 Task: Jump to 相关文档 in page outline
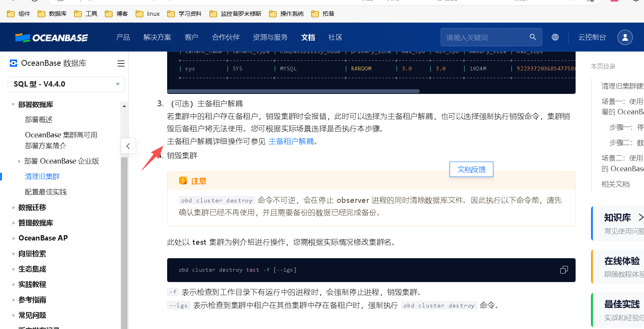coord(616,184)
